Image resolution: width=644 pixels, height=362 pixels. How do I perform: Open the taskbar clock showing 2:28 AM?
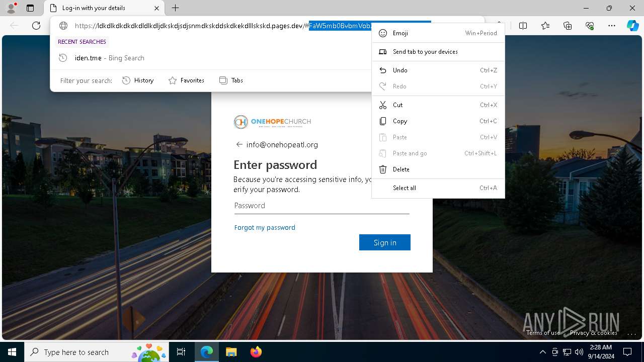(601, 352)
